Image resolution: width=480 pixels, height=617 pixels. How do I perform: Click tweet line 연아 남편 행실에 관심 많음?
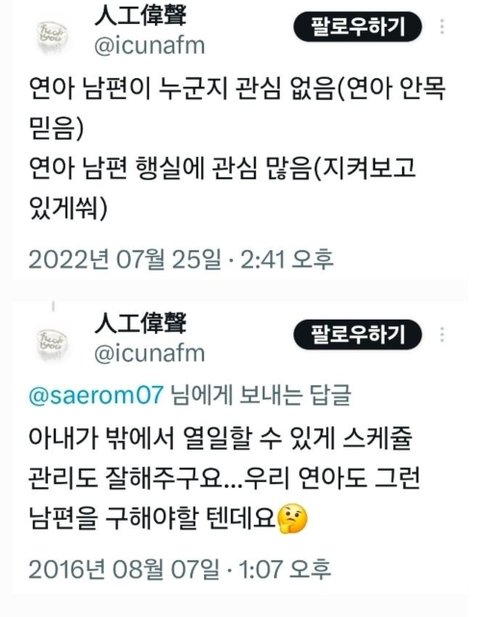[223, 188]
